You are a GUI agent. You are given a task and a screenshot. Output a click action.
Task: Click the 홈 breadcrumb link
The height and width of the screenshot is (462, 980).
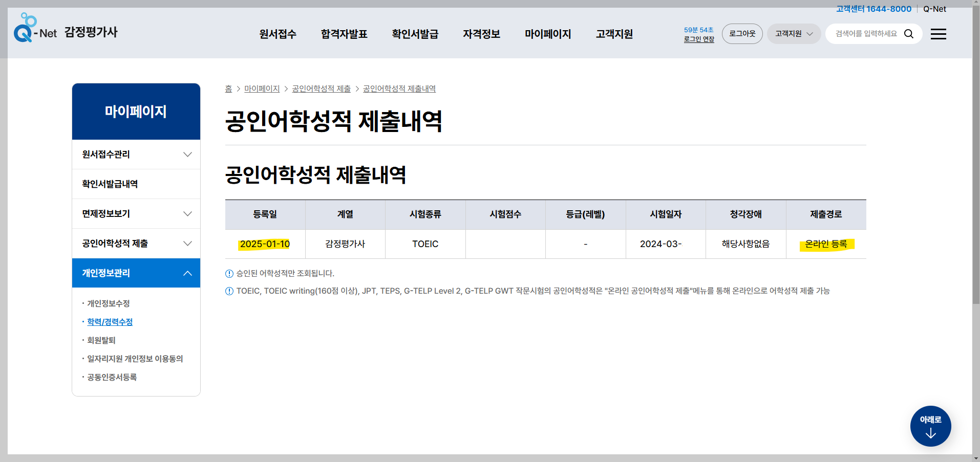click(x=228, y=89)
